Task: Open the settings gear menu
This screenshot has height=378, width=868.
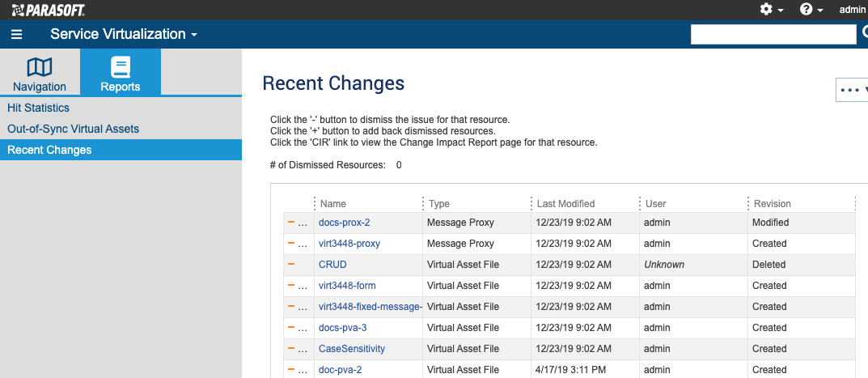Action: tap(772, 10)
